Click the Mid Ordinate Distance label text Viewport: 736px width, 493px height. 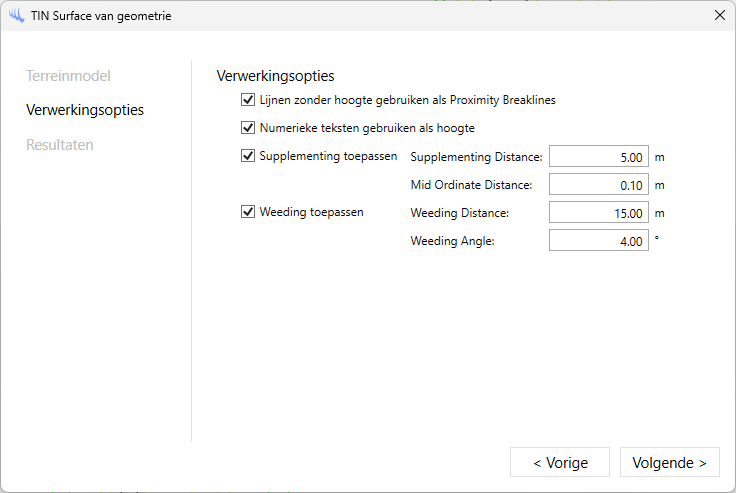click(471, 185)
